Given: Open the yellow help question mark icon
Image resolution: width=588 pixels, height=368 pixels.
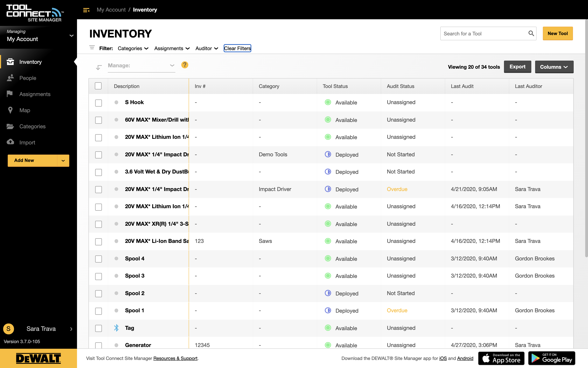Looking at the screenshot, I should tap(185, 65).
